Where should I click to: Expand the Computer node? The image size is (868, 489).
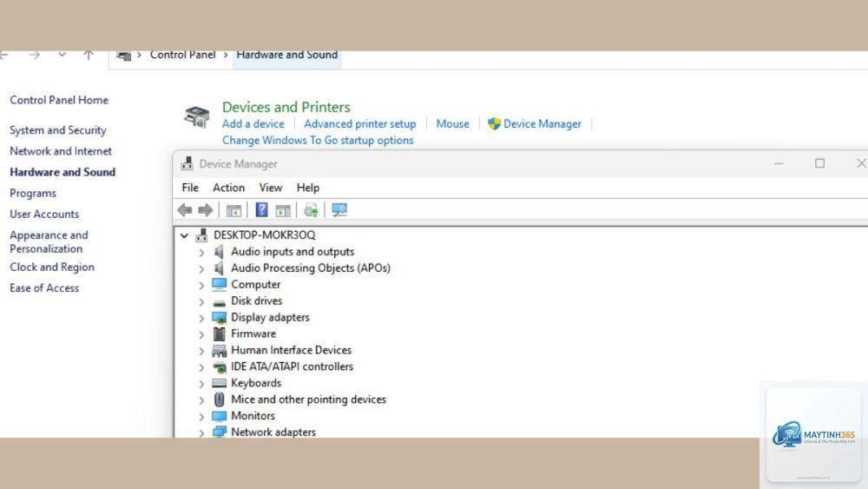[x=201, y=286]
